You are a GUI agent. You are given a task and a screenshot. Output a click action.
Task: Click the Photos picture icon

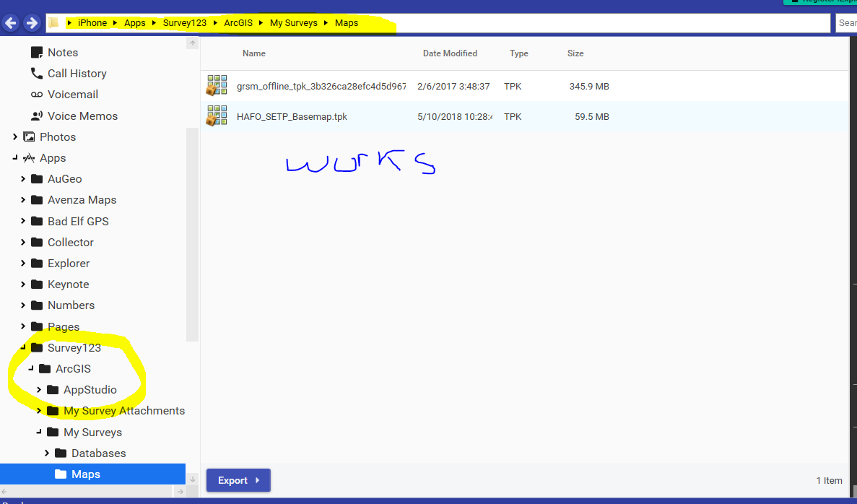29,136
